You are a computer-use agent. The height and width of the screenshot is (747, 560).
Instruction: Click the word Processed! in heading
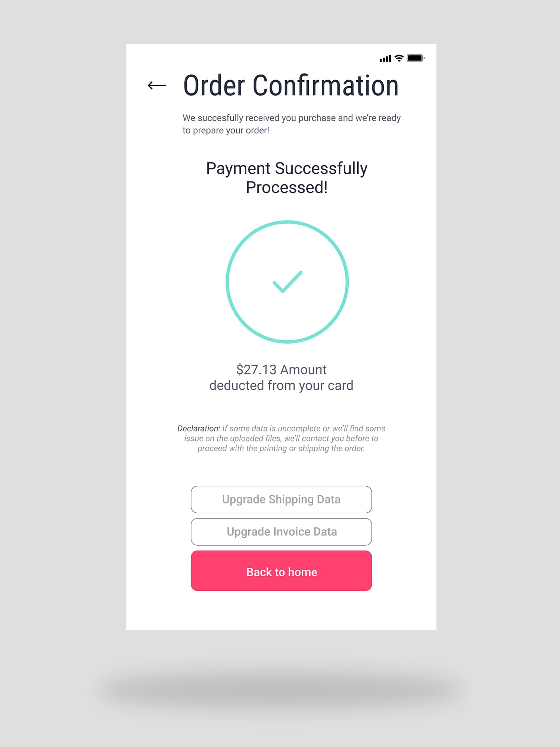(x=287, y=187)
